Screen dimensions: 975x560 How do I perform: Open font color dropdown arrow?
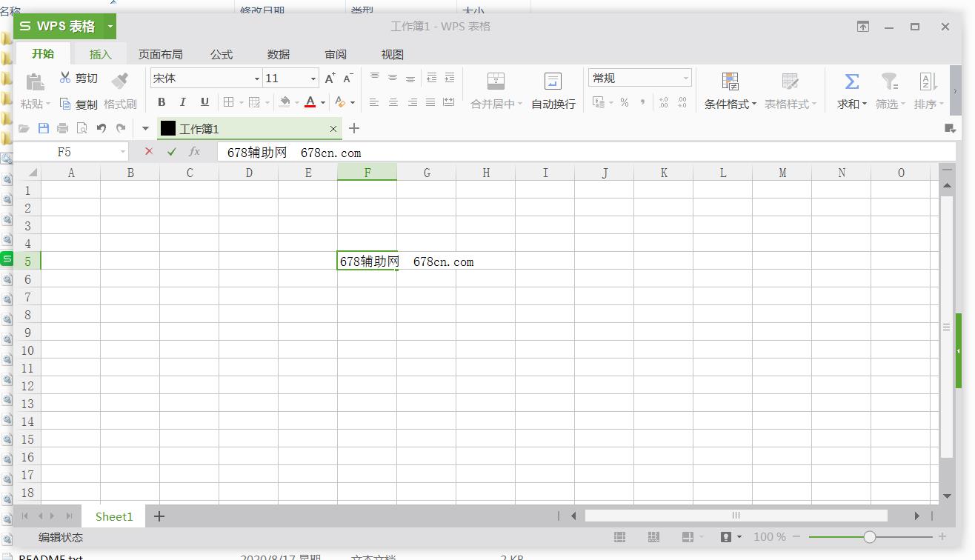[323, 103]
